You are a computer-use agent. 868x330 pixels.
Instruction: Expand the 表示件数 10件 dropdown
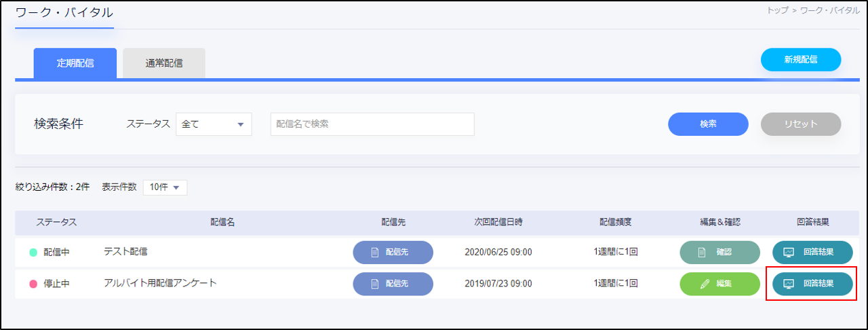[165, 187]
